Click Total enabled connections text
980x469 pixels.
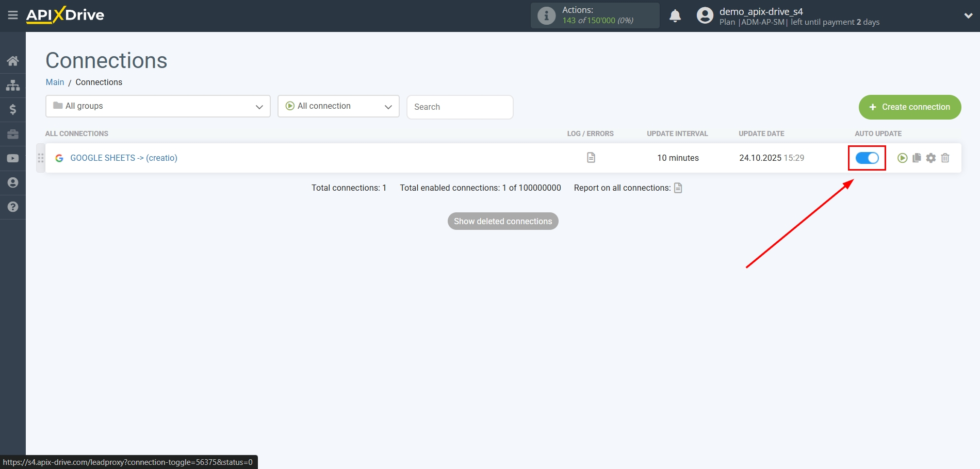click(480, 188)
